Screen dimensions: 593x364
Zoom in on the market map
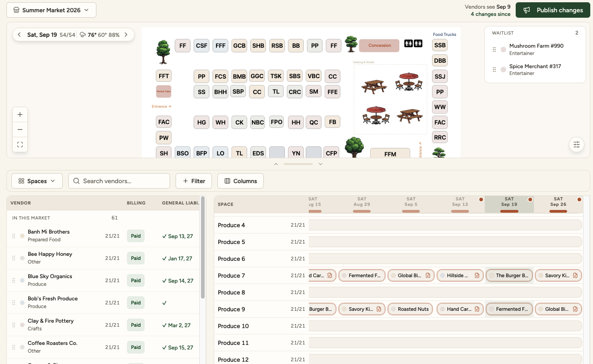20,115
